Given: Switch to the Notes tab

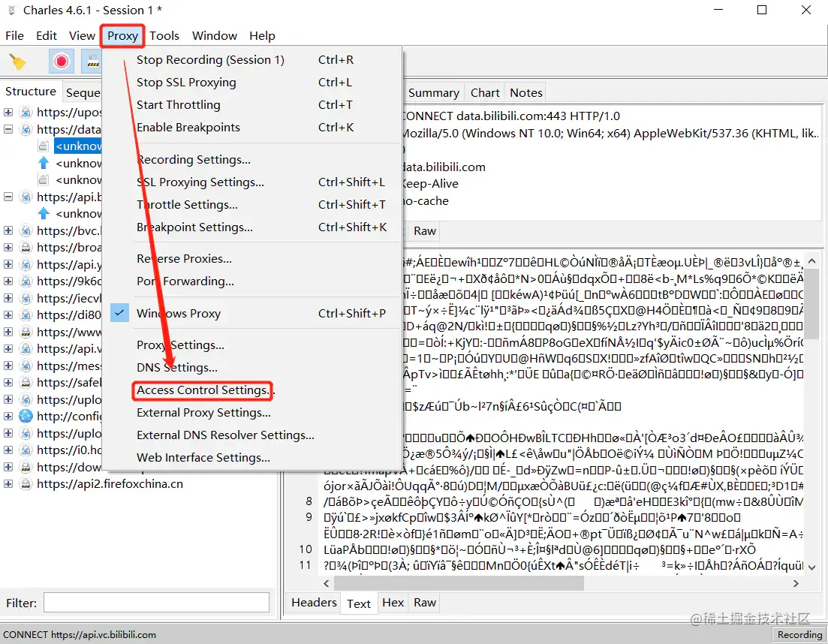Looking at the screenshot, I should (526, 93).
